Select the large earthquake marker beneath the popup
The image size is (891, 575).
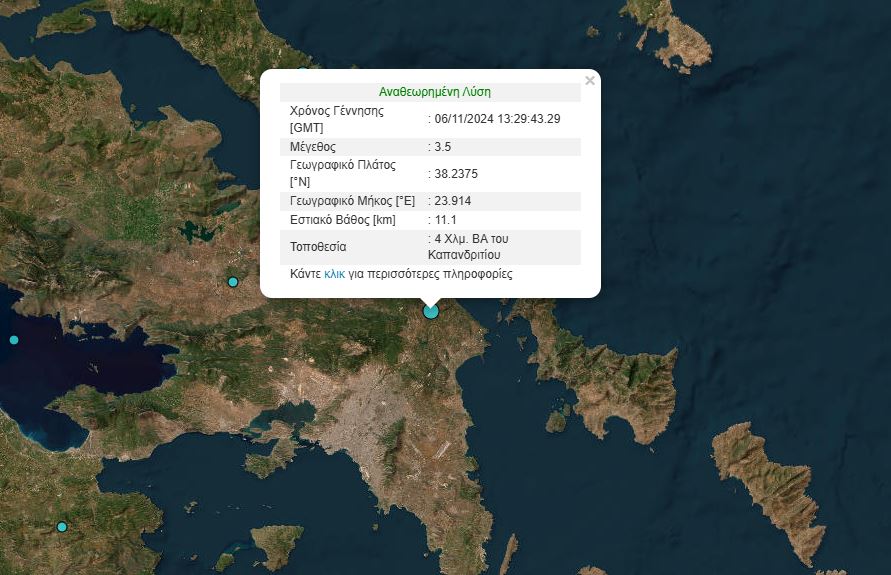(x=431, y=312)
